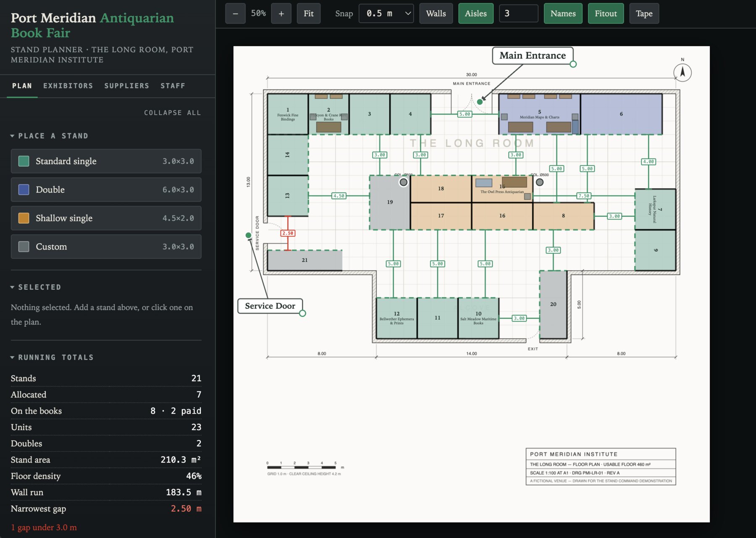Image resolution: width=756 pixels, height=538 pixels.
Task: Select grey stand 20
Action: (x=553, y=304)
